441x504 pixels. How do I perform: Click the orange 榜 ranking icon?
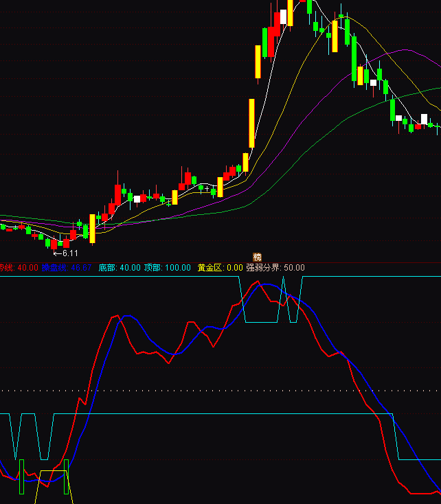(x=257, y=257)
